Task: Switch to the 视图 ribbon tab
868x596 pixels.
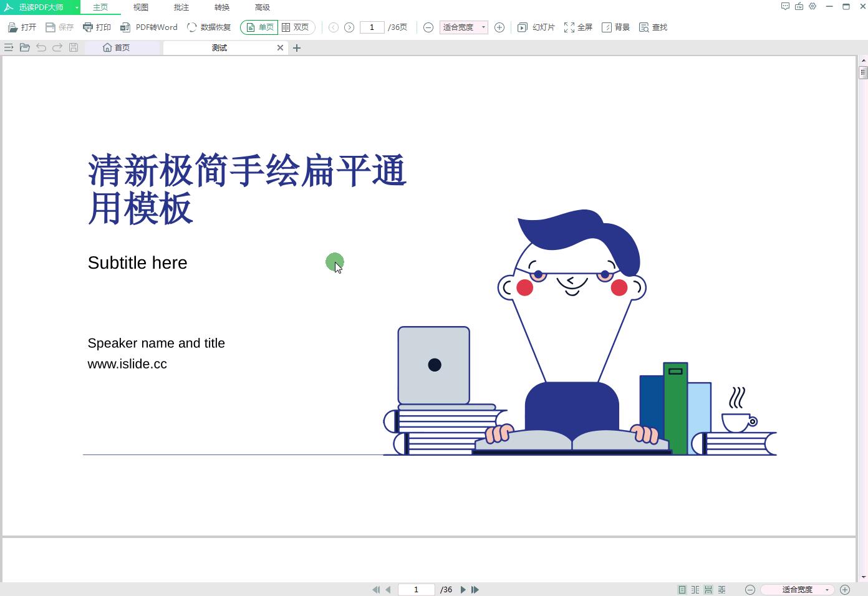Action: click(x=140, y=7)
